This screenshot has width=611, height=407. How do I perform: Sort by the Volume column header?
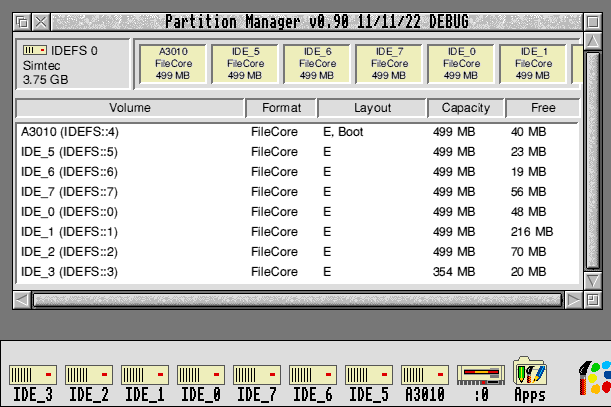pos(130,108)
